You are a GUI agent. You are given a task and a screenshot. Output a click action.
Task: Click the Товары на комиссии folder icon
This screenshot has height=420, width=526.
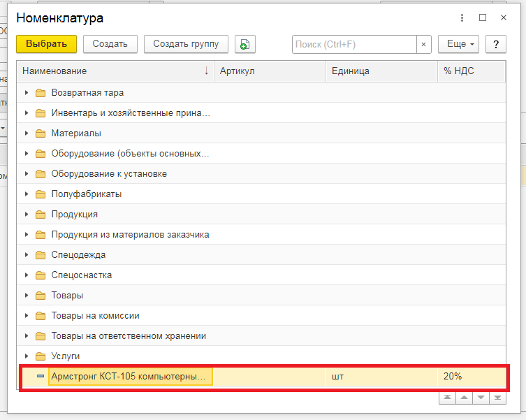pyautogui.click(x=41, y=317)
